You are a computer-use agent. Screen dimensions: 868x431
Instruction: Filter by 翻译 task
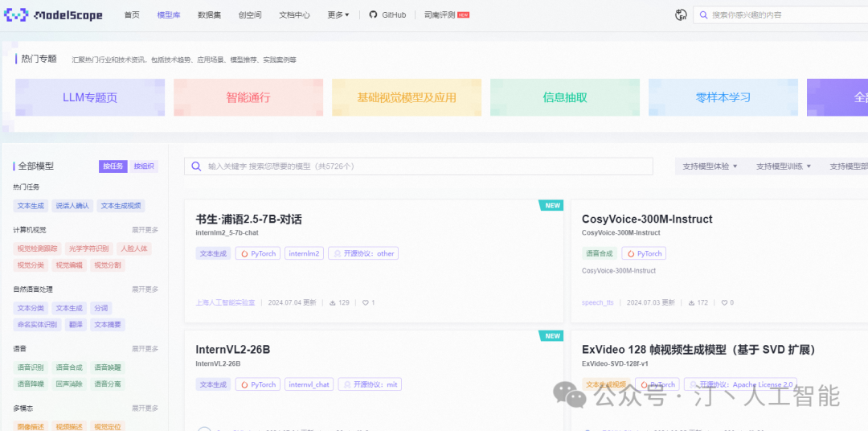point(76,325)
